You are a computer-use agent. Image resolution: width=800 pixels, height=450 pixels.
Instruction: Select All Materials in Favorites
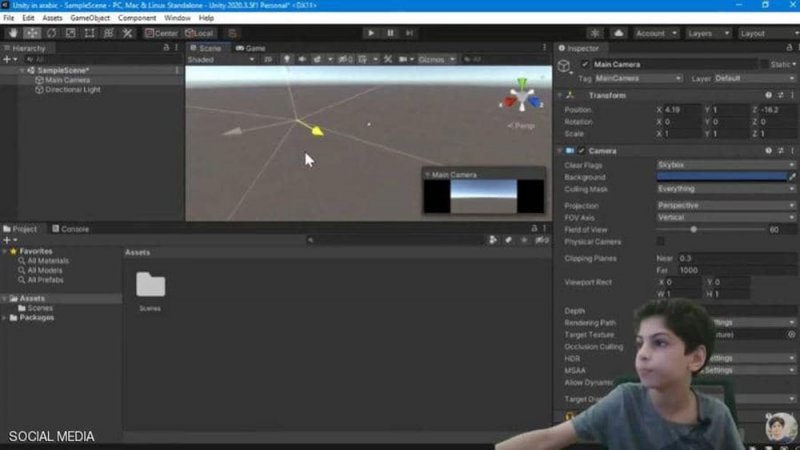(x=48, y=261)
